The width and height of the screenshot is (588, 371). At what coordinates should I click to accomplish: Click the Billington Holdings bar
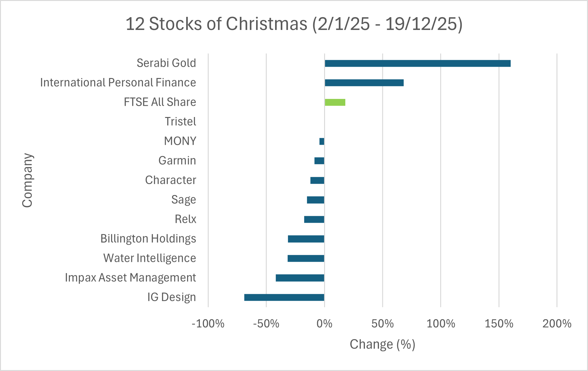[306, 239]
